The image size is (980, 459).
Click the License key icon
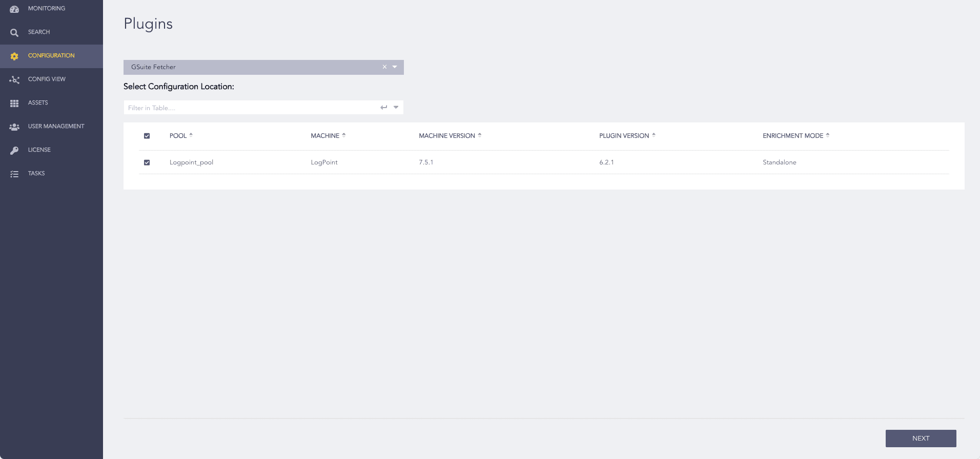tap(14, 151)
